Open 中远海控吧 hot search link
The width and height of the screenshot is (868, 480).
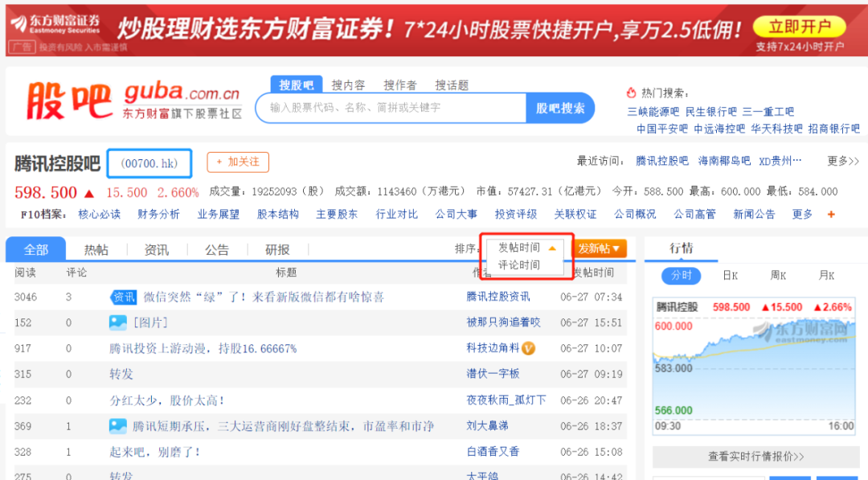719,129
